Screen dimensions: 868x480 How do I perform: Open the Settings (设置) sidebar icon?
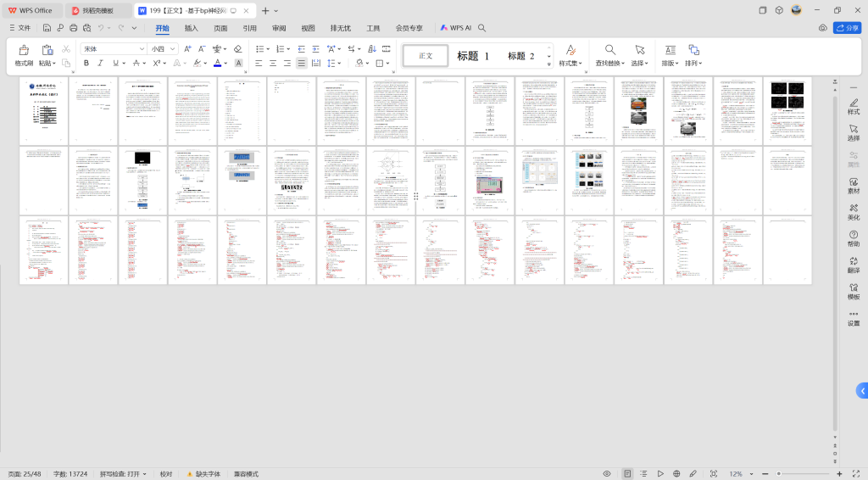[x=854, y=318]
